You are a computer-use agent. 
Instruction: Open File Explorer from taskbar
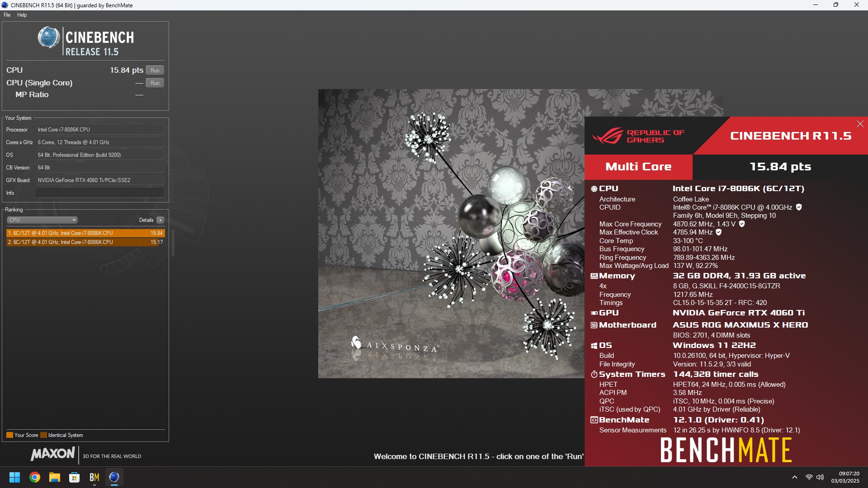[x=55, y=477]
